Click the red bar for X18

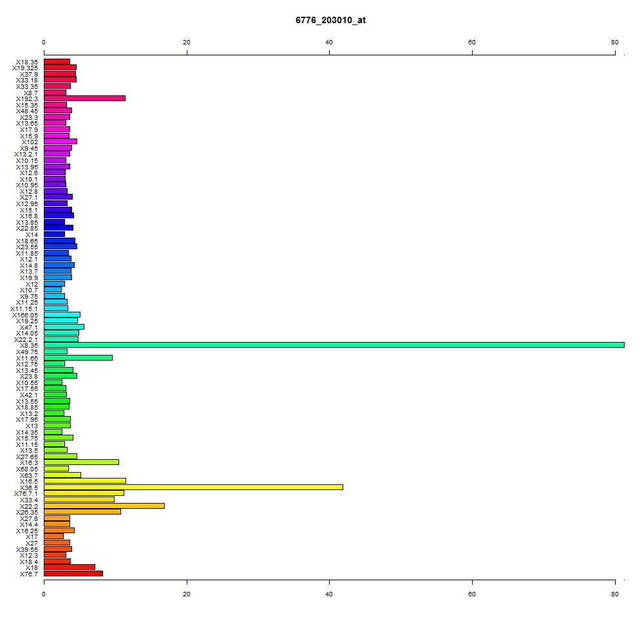click(x=70, y=567)
